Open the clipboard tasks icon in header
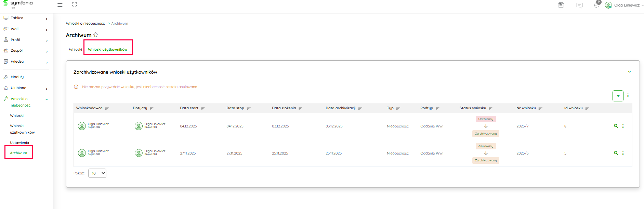 [561, 5]
